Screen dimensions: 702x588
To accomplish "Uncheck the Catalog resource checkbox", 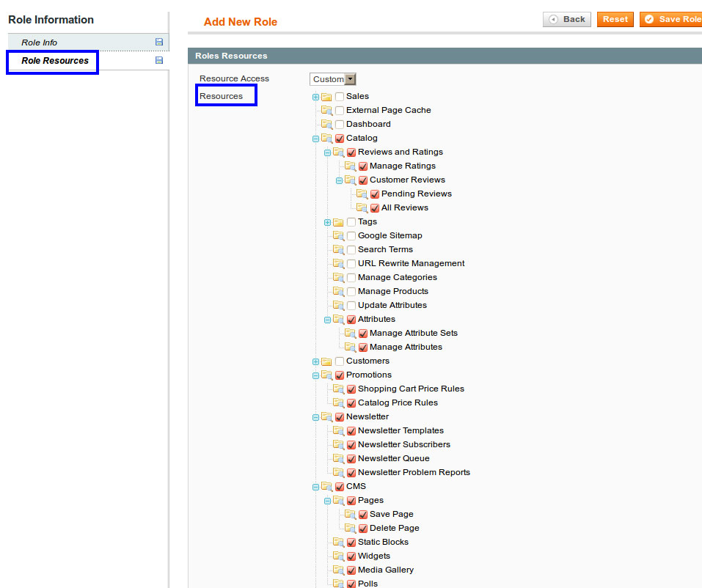I will click(340, 139).
